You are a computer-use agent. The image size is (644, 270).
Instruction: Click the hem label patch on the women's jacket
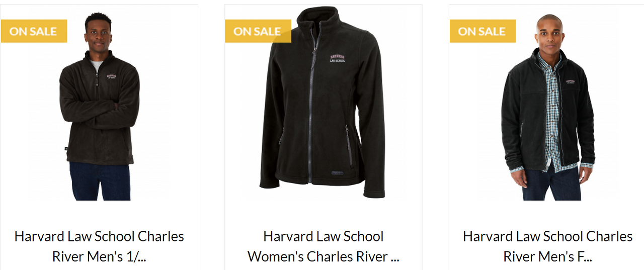coord(334,174)
